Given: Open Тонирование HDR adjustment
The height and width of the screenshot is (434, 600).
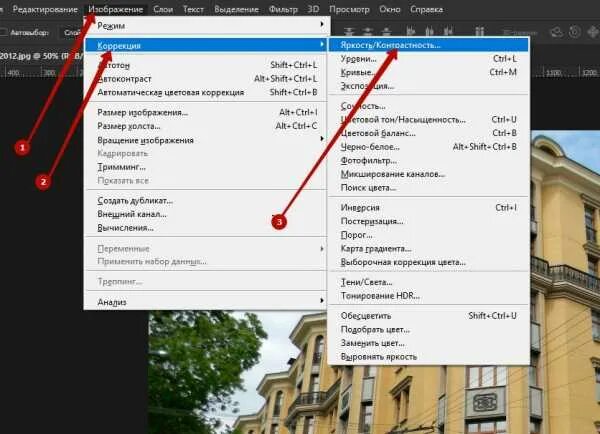Looking at the screenshot, I should (429, 295).
